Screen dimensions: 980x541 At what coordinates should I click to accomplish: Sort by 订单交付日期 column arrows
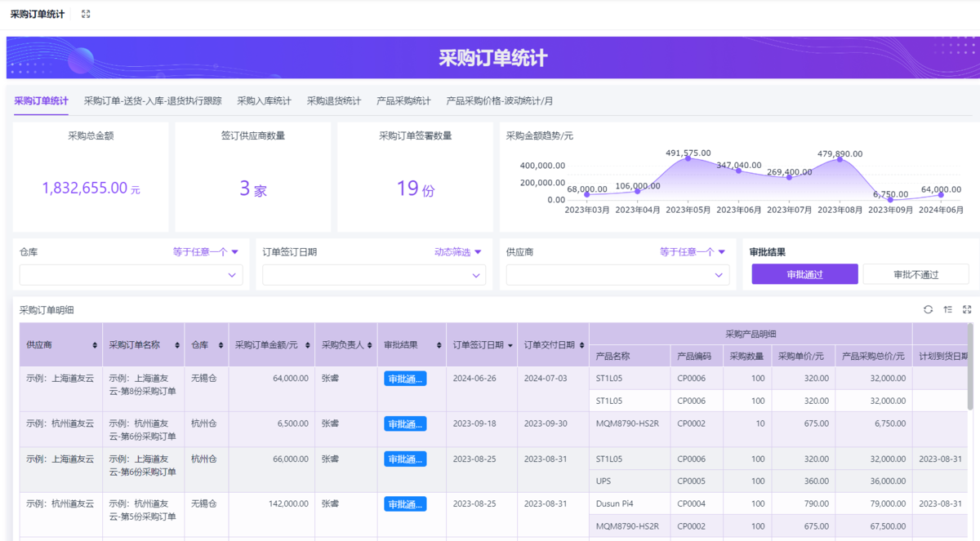pyautogui.click(x=581, y=345)
